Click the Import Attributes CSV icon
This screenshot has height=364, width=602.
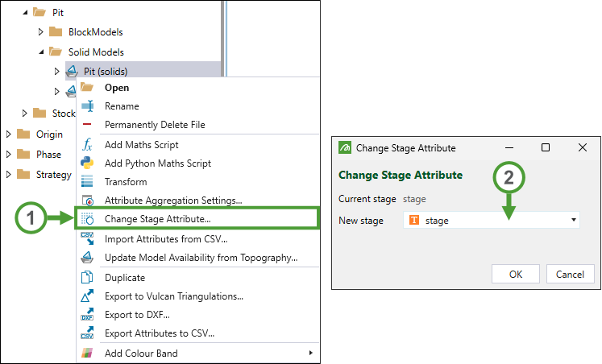tap(88, 239)
